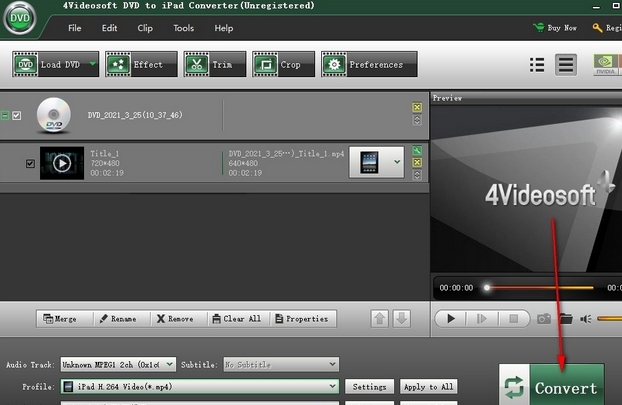Screen dimensions: 622x405
Task: Open the Tools menu
Action: (x=183, y=28)
